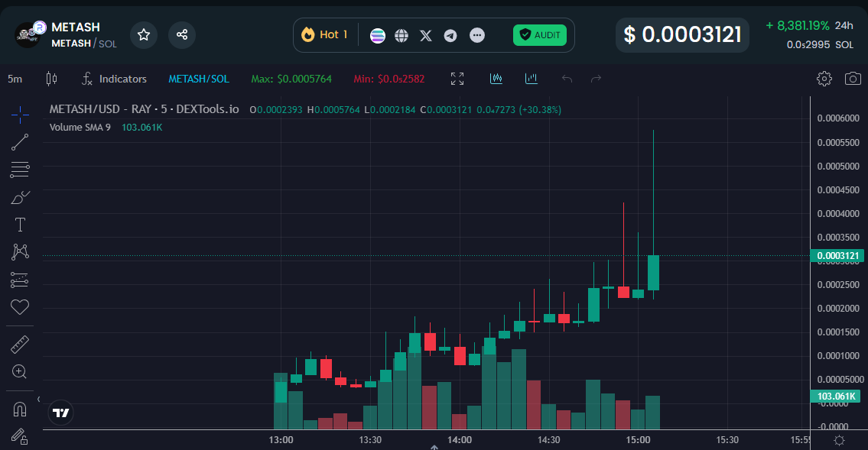
Task: Select the patterns tool
Action: [x=20, y=252]
